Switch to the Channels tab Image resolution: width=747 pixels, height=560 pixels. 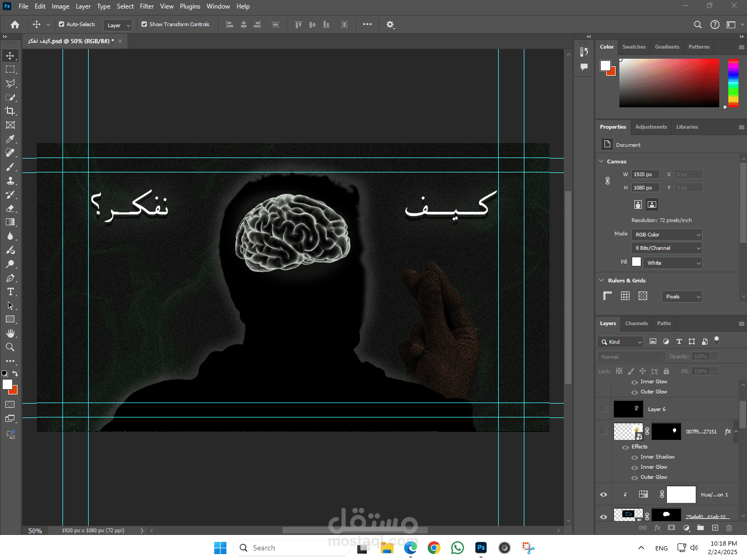point(636,324)
